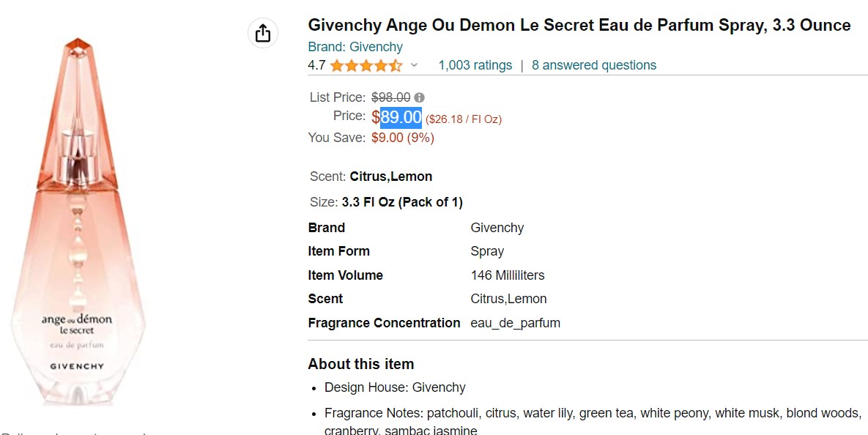Open the 8 answered questions link
868x435 pixels.
coord(594,65)
